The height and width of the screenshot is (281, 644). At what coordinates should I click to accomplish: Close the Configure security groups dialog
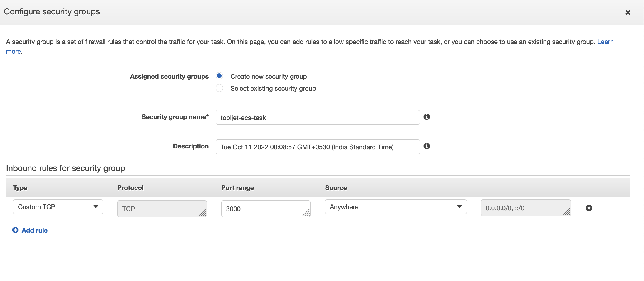tap(628, 12)
